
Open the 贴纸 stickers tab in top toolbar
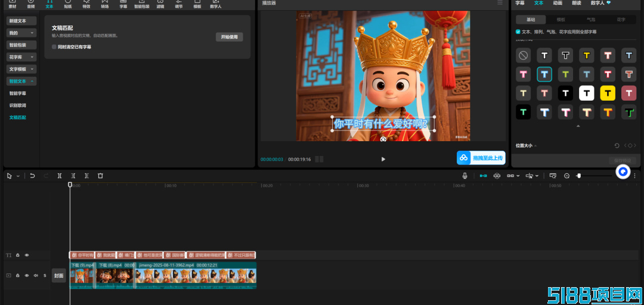[68, 4]
